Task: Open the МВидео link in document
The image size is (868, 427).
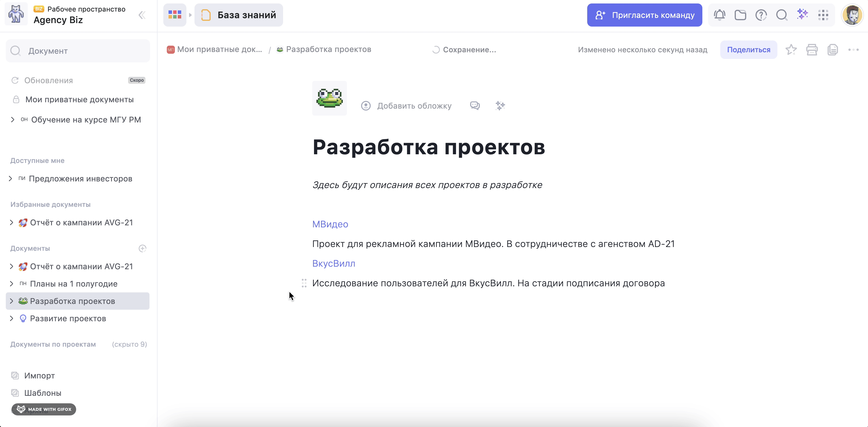Action: [330, 224]
